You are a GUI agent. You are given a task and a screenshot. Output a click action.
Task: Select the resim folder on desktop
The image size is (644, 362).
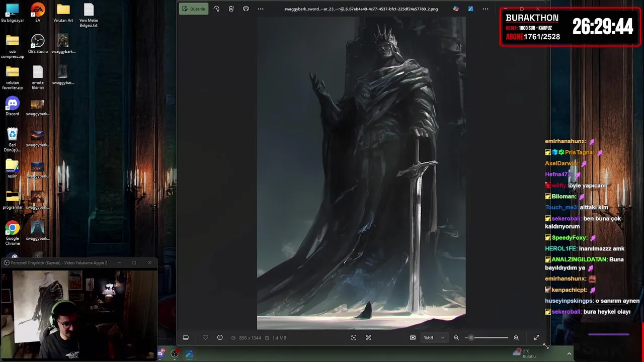(x=12, y=169)
